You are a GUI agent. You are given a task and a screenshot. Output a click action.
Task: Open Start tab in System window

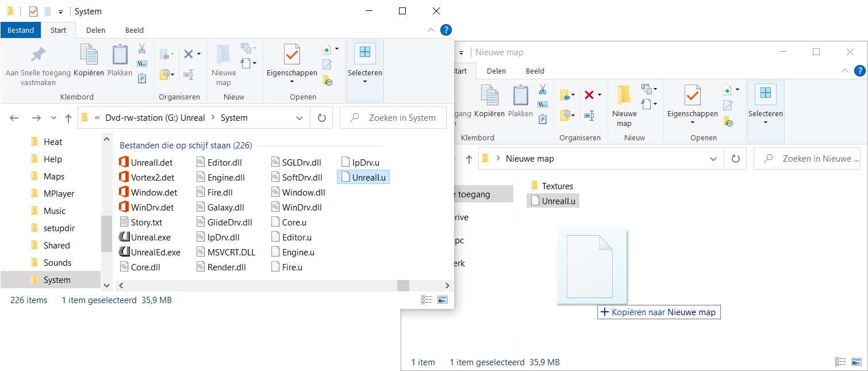(x=58, y=30)
